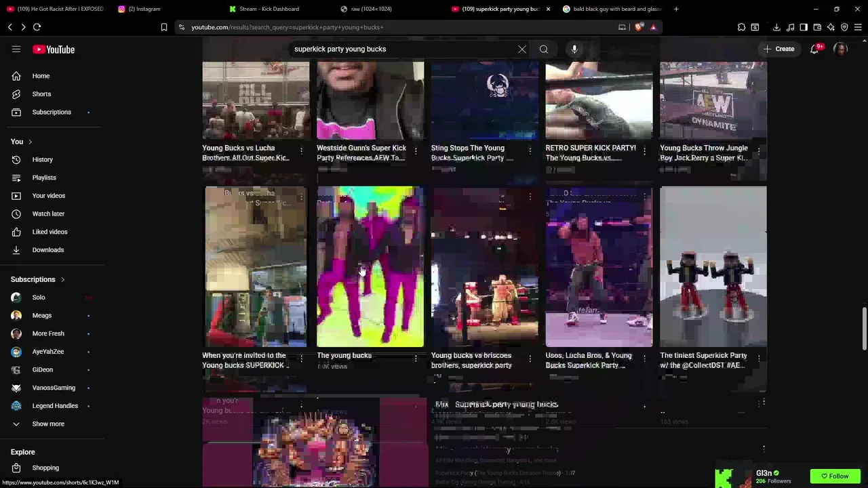Image resolution: width=868 pixels, height=488 pixels.
Task: Switch to bald black guy with beard tab
Action: tap(612, 9)
